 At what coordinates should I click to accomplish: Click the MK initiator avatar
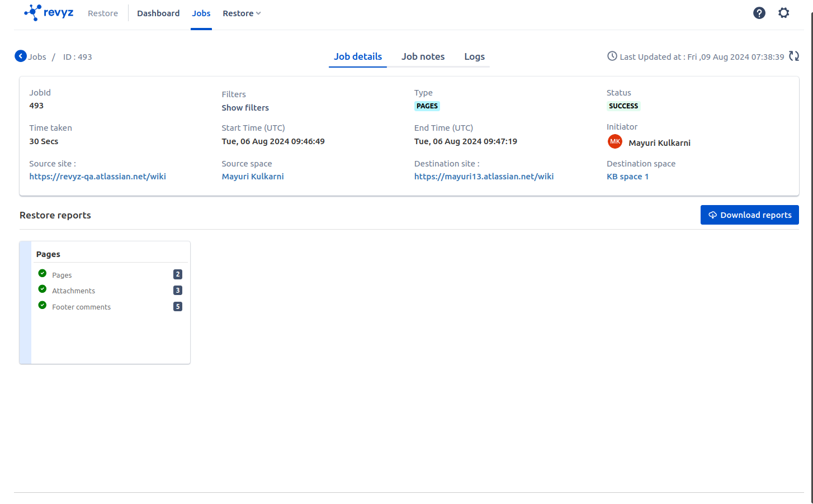click(615, 142)
